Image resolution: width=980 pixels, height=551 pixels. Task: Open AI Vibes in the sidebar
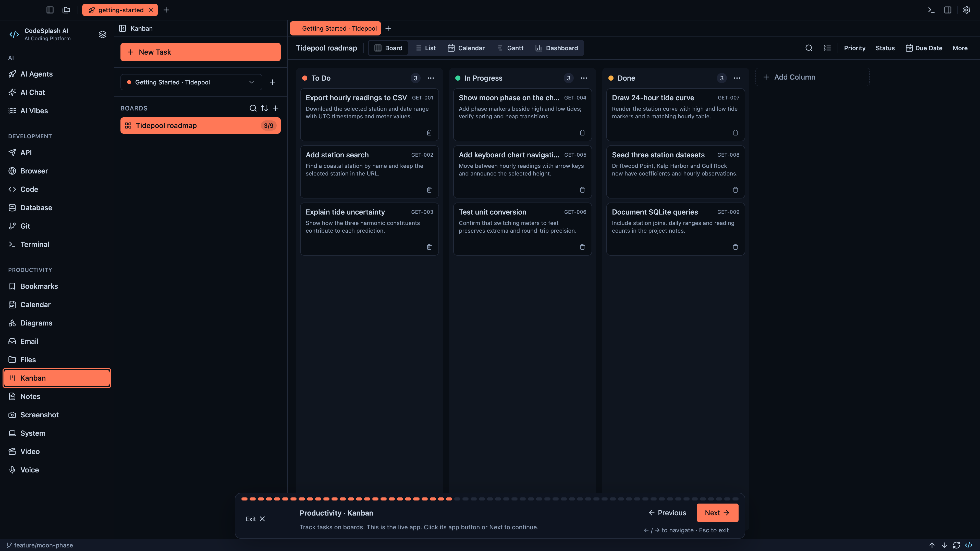coord(57,111)
